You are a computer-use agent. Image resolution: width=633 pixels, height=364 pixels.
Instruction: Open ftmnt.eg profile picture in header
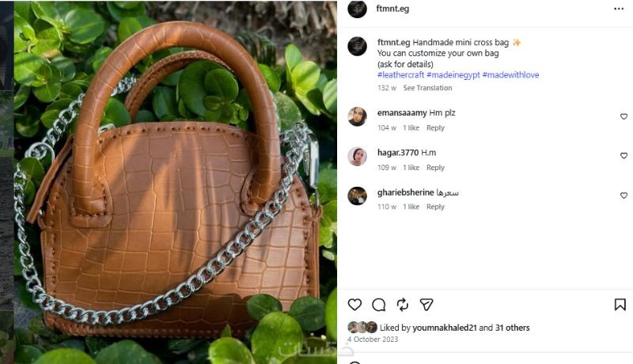point(357,9)
